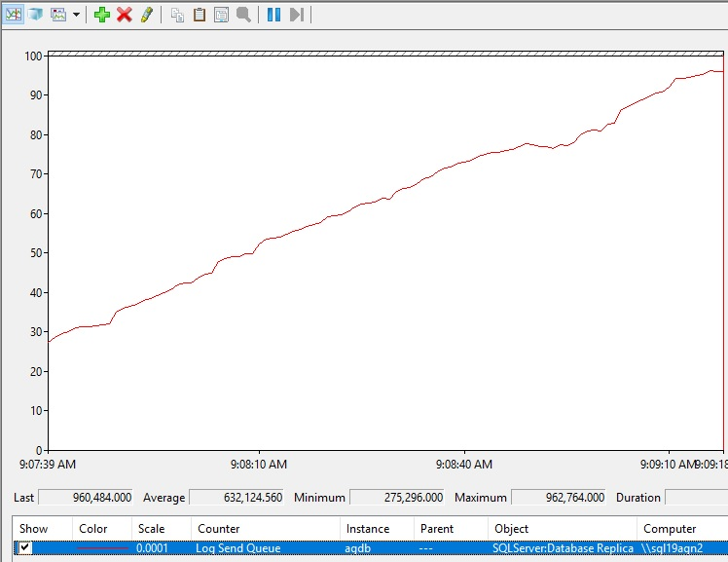Add a counter with green plus
Screen dimensions: 728x562
tap(102, 15)
